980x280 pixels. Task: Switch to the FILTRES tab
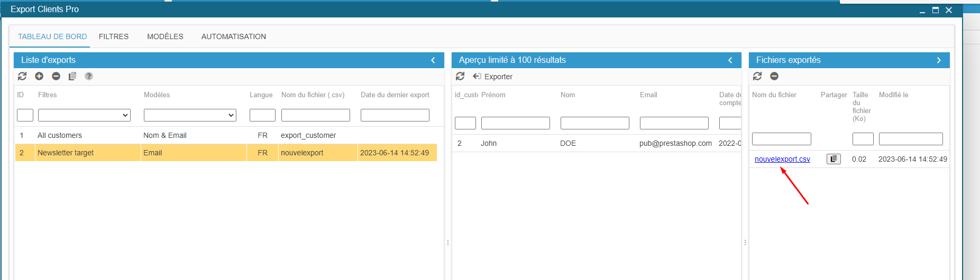tap(114, 36)
